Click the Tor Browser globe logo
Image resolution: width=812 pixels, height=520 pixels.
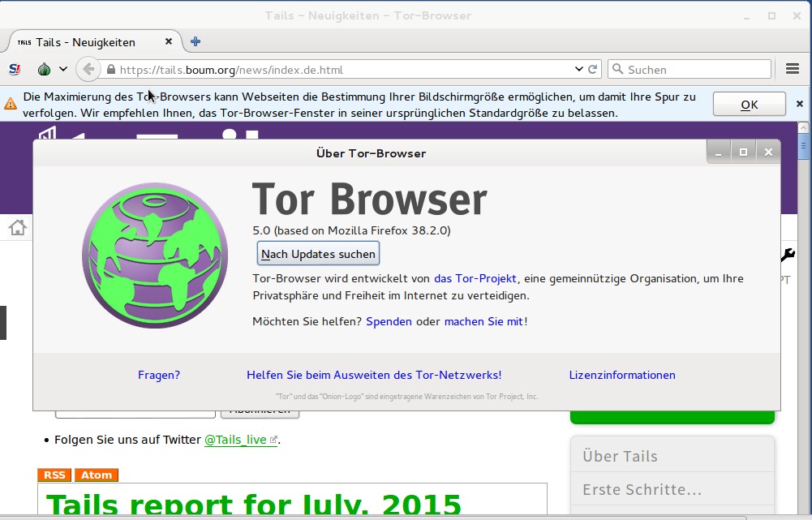tap(155, 256)
